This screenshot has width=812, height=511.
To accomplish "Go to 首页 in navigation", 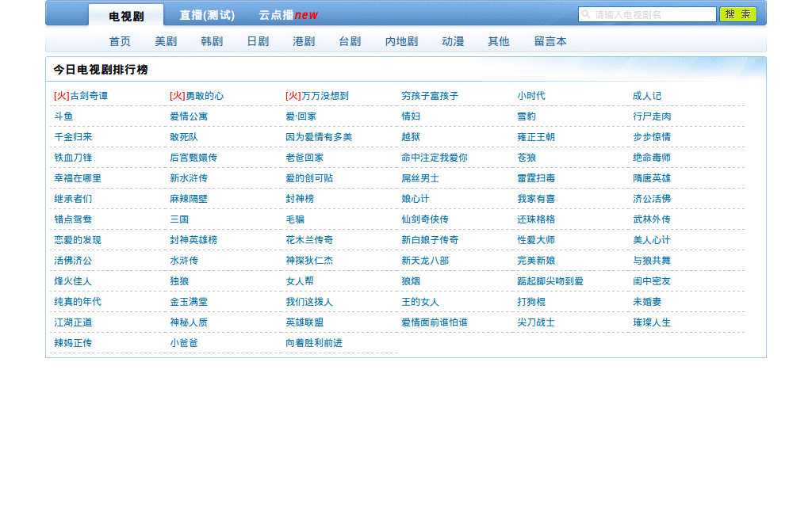I will [120, 41].
